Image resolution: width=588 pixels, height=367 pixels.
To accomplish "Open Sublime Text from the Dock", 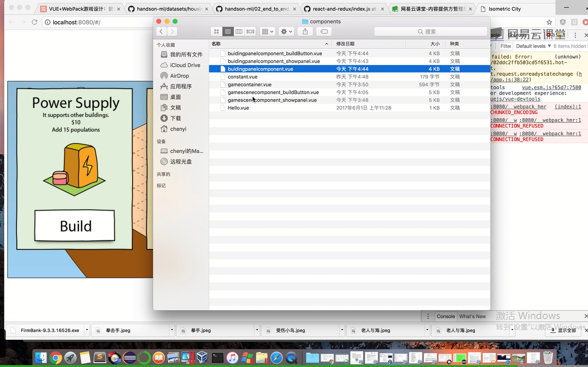I will pos(100,357).
